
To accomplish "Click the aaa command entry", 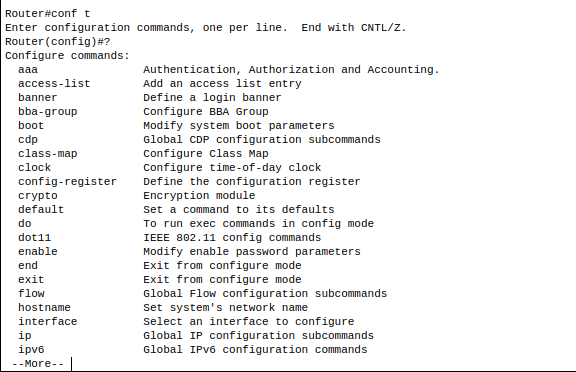I will 28,70.
